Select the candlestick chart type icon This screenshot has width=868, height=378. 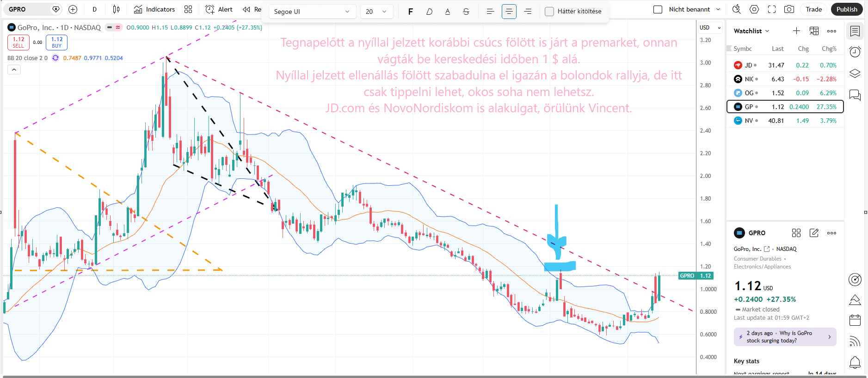(116, 9)
